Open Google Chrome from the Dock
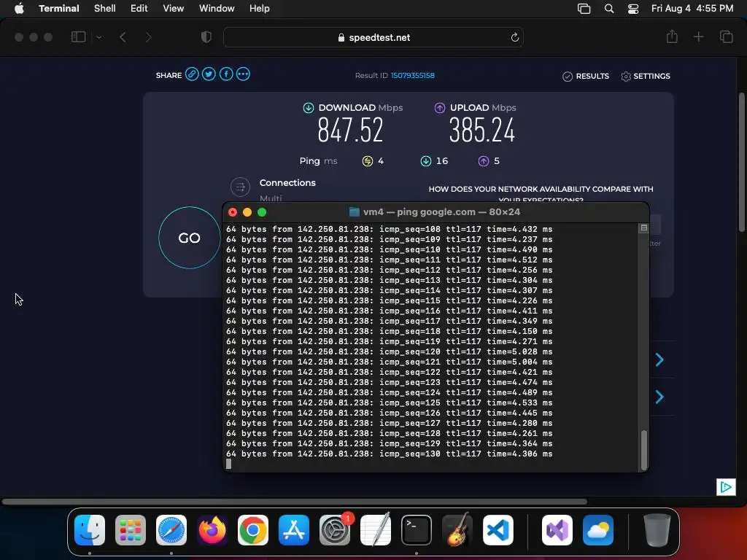The height and width of the screenshot is (560, 747). pyautogui.click(x=253, y=530)
